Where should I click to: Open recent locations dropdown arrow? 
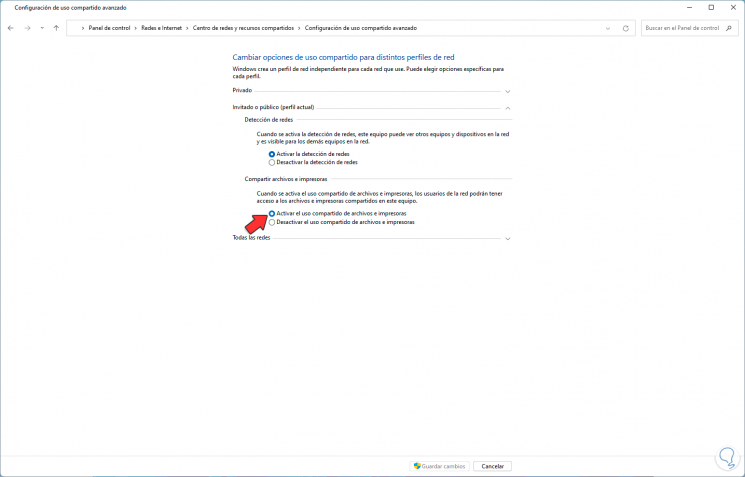pyautogui.click(x=42, y=29)
